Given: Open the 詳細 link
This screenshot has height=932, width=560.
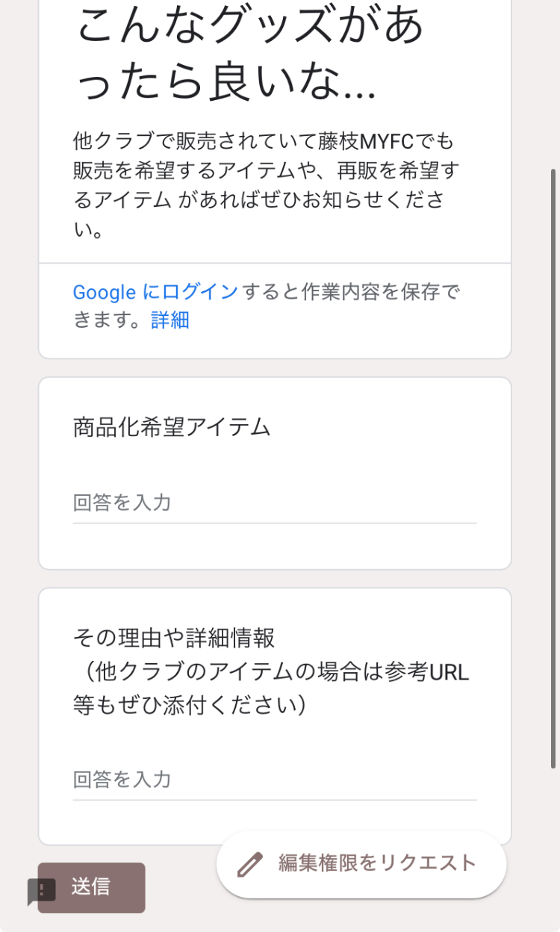Looking at the screenshot, I should [170, 320].
